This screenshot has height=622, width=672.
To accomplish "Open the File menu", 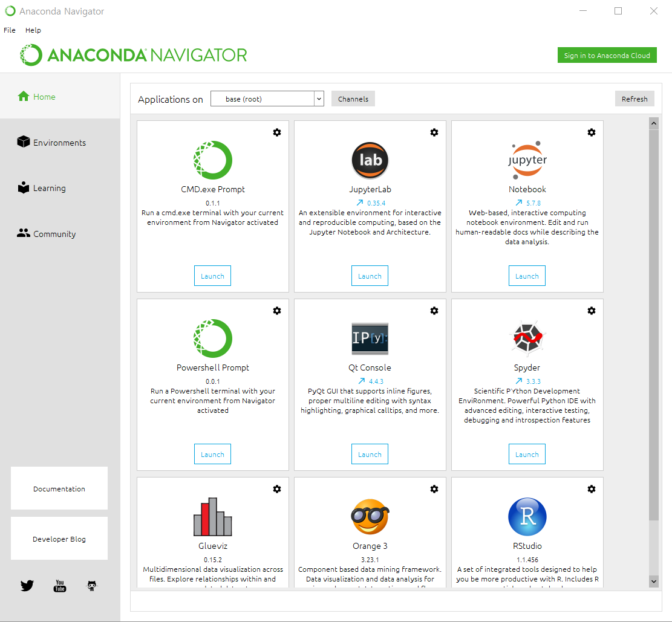I will coord(10,30).
